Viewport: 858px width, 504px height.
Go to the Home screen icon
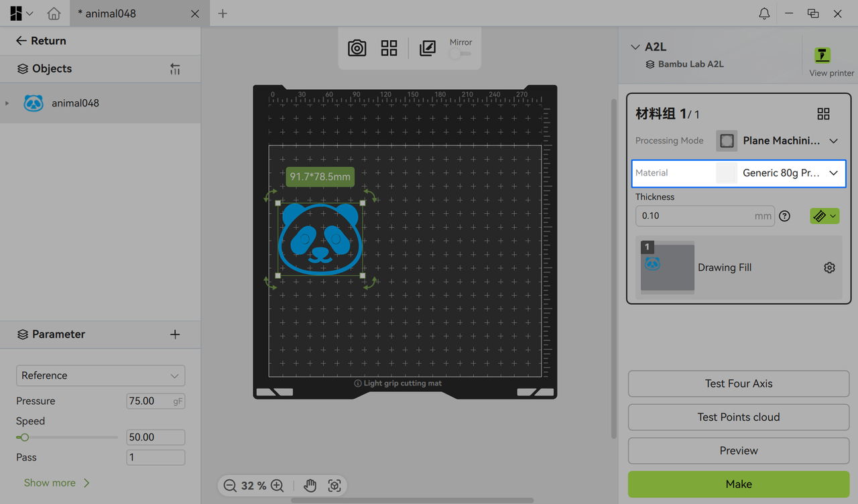point(54,13)
